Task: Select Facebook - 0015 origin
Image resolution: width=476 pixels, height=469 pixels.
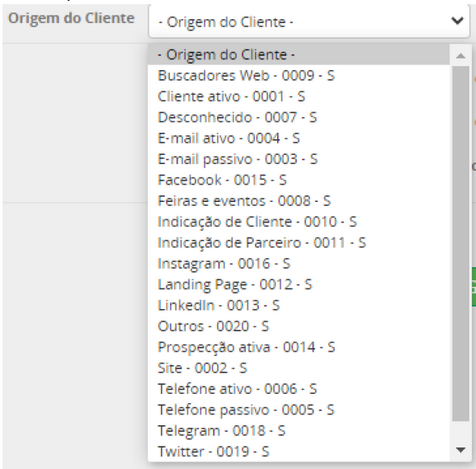Action: tap(299, 180)
